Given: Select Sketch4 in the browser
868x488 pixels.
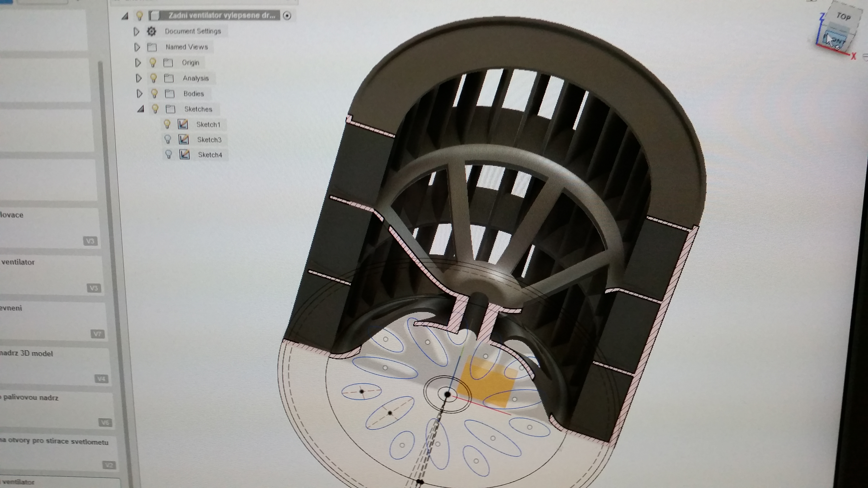Looking at the screenshot, I should click(x=210, y=155).
